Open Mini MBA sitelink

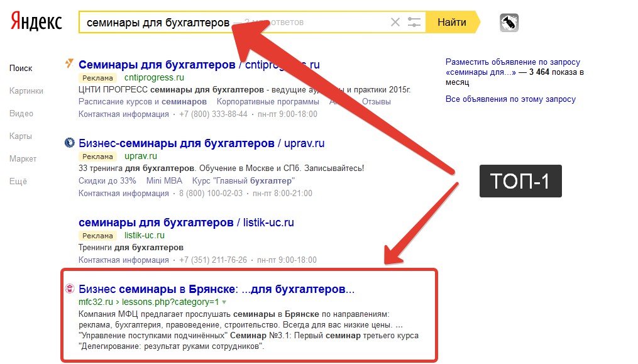pyautogui.click(x=165, y=181)
